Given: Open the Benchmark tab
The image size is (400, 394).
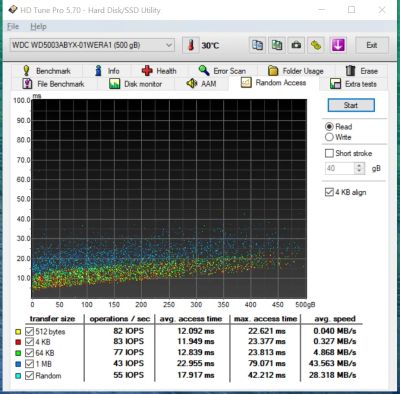Looking at the screenshot, I should (x=46, y=71).
